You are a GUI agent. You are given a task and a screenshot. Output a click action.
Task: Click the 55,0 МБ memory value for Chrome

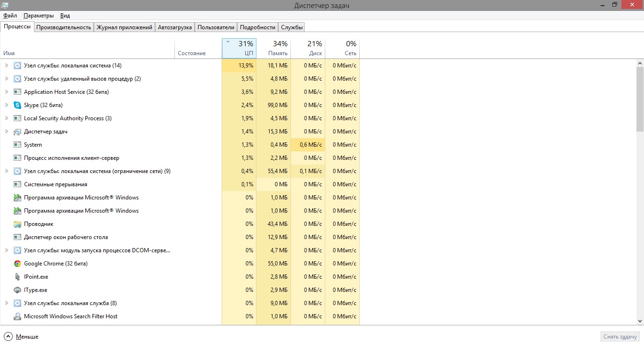point(277,264)
